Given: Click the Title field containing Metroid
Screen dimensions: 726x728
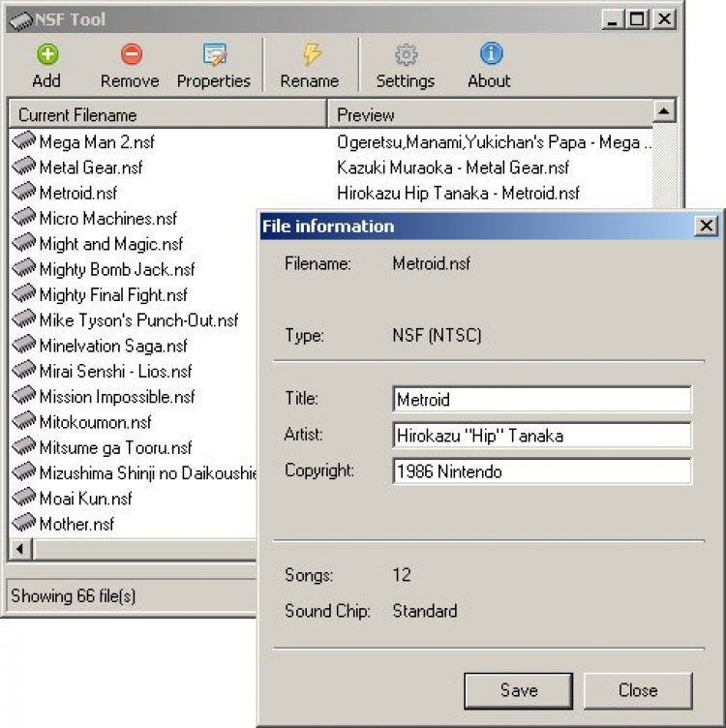Looking at the screenshot, I should (x=542, y=399).
